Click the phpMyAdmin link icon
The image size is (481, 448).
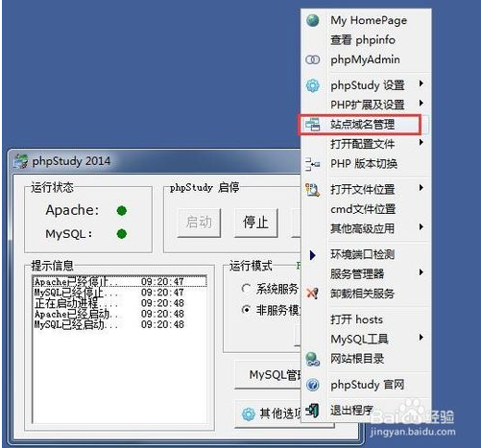tap(313, 59)
